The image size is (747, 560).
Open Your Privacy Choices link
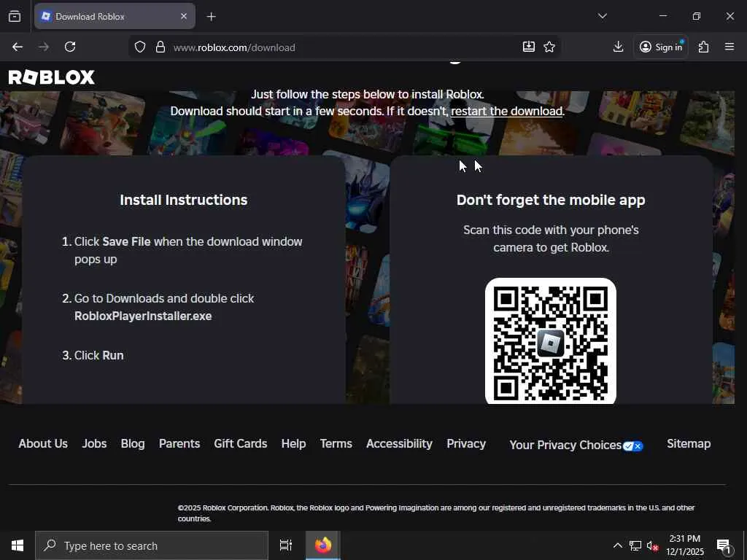click(x=576, y=446)
